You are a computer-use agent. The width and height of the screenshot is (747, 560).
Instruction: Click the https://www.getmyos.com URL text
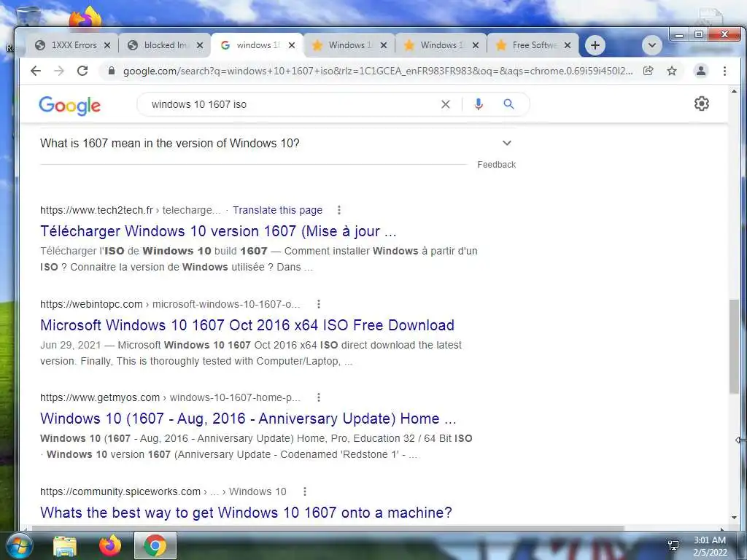[x=100, y=397]
